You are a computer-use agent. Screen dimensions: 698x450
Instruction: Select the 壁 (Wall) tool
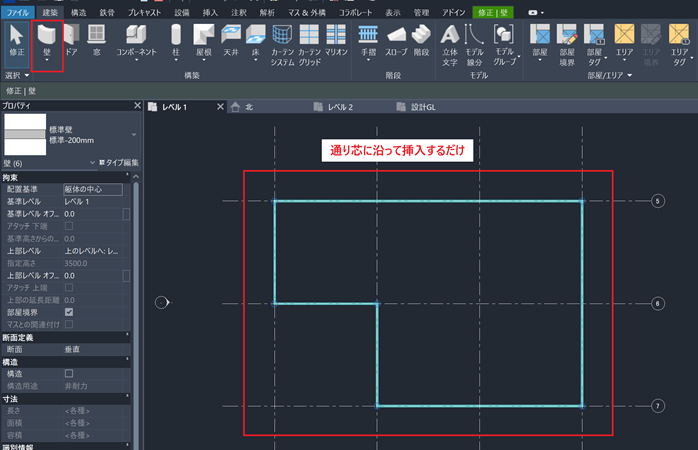click(x=47, y=38)
